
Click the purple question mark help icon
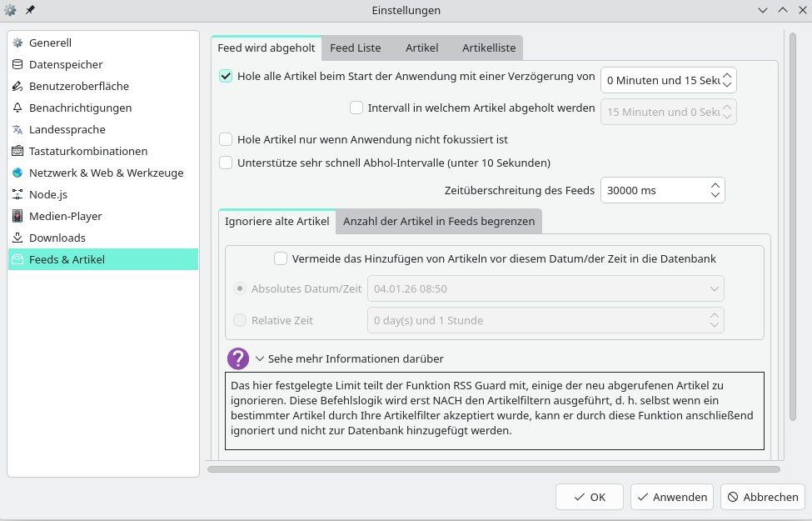239,358
